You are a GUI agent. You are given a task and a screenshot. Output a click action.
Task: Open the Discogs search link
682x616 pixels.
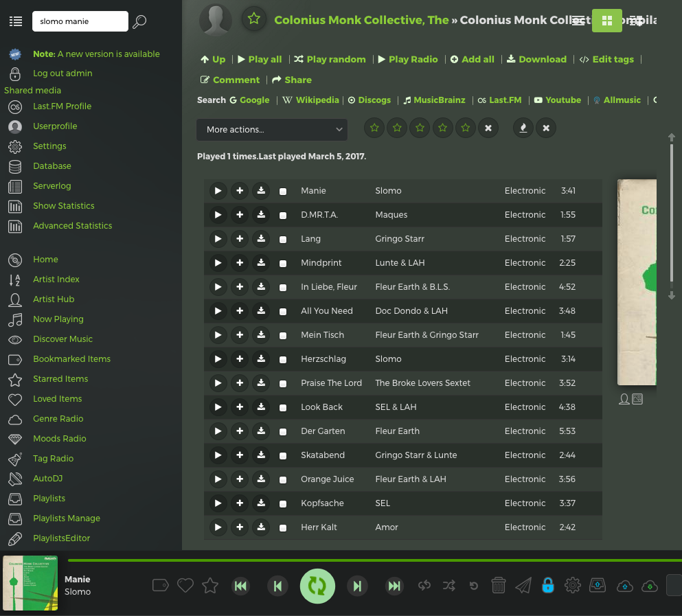click(370, 100)
